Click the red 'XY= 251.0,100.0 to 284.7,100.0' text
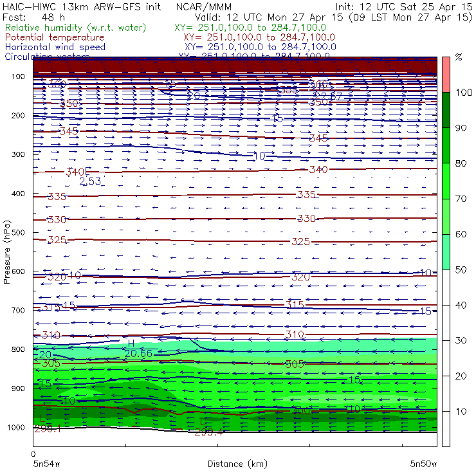This screenshot has width=476, height=476. point(259,37)
